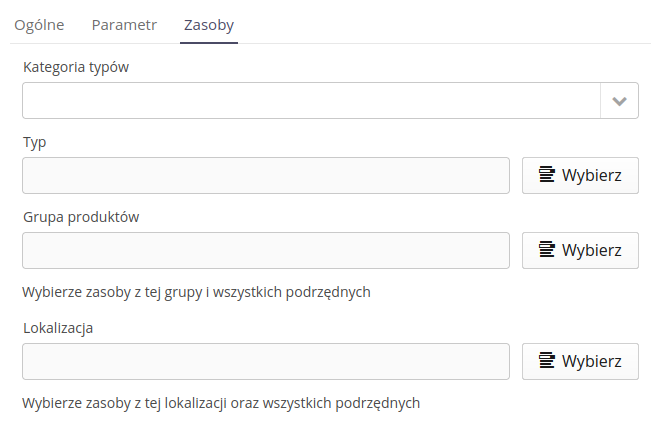Click list icon in Typ's Wybierz button
The width and height of the screenshot is (658, 441).
click(547, 175)
